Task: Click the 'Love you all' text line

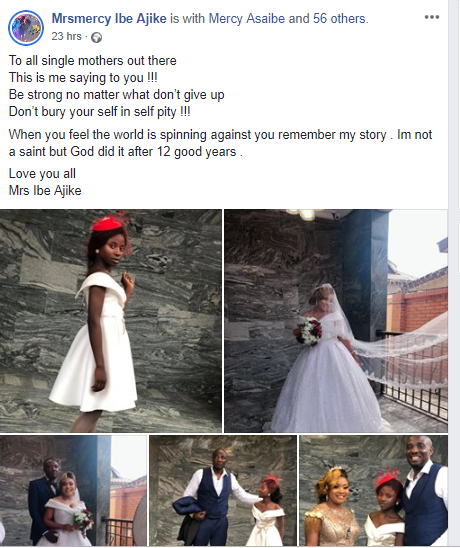Action: point(42,174)
